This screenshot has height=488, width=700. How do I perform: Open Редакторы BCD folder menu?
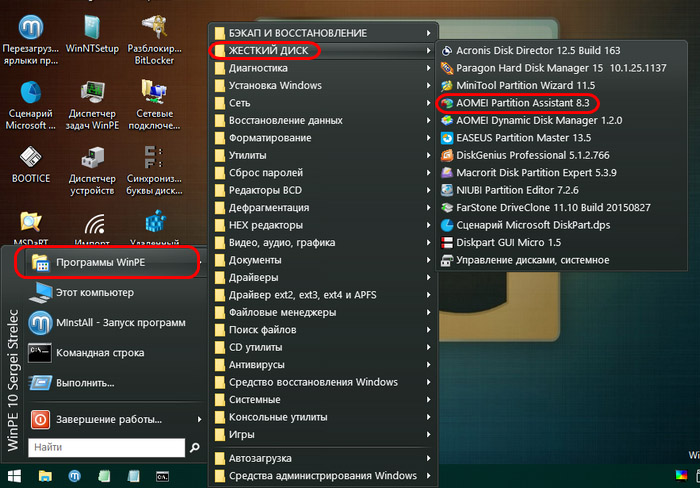[x=323, y=190]
